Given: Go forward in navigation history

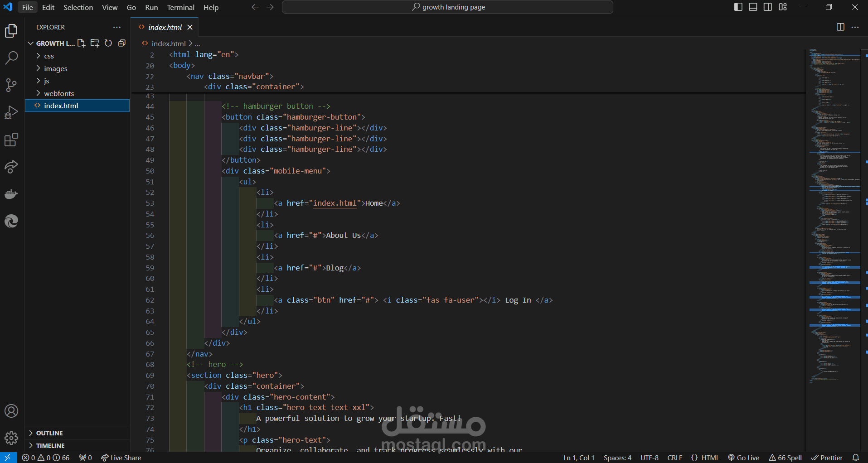Looking at the screenshot, I should (x=270, y=7).
